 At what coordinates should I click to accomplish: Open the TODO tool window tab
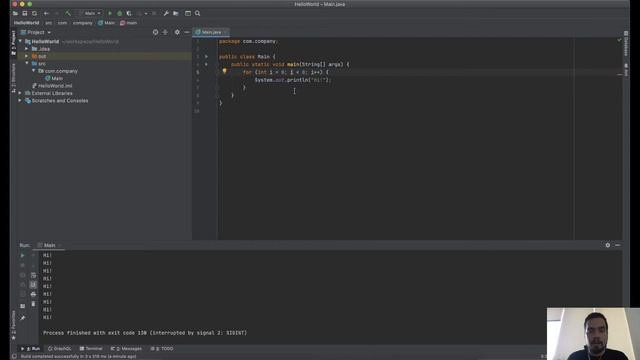pyautogui.click(x=162, y=349)
